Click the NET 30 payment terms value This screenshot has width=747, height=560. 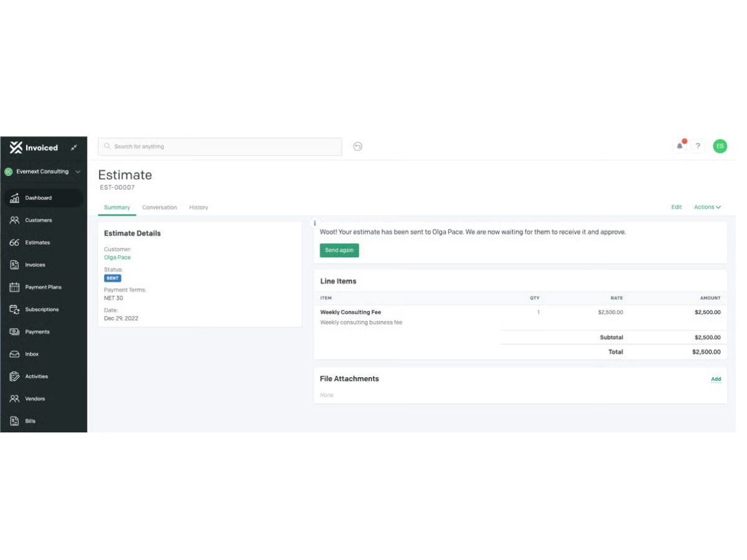[x=114, y=298]
